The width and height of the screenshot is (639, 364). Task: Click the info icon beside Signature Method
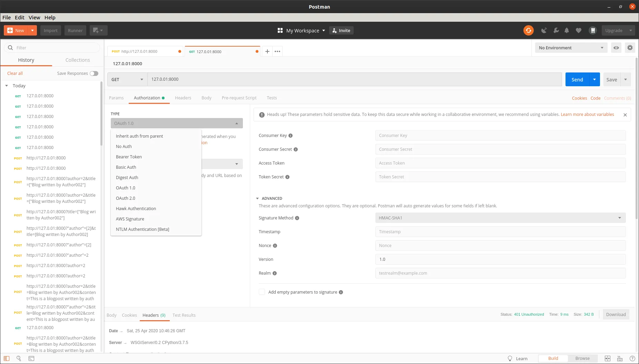297,218
